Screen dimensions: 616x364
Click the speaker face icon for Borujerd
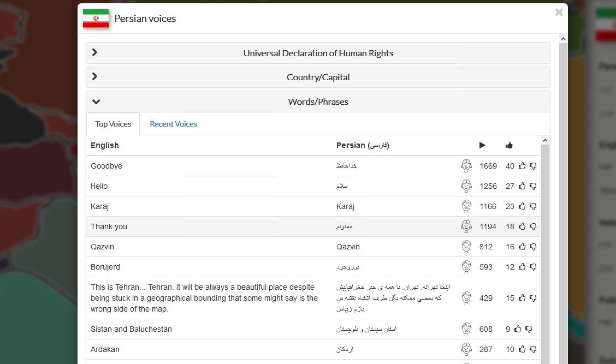pos(466,267)
